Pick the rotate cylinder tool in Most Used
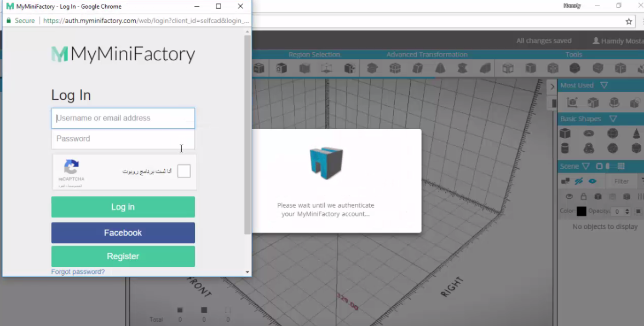The image size is (644, 326). tap(614, 102)
